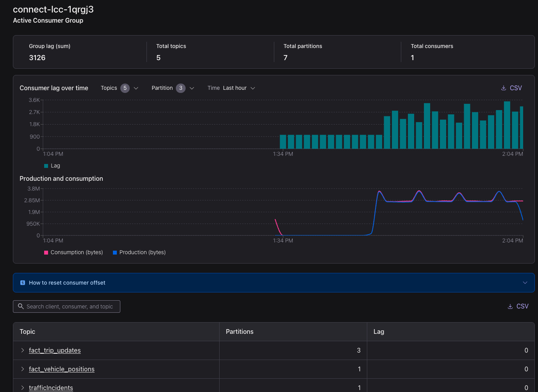
Task: Open the Time Last hour dropdown
Action: click(231, 88)
